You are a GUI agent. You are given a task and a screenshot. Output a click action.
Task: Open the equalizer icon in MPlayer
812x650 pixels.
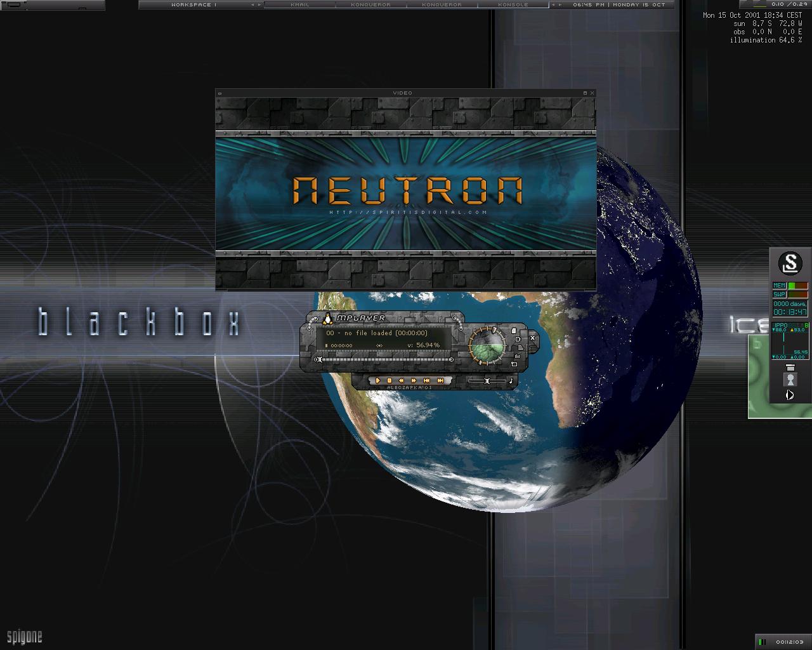518,356
